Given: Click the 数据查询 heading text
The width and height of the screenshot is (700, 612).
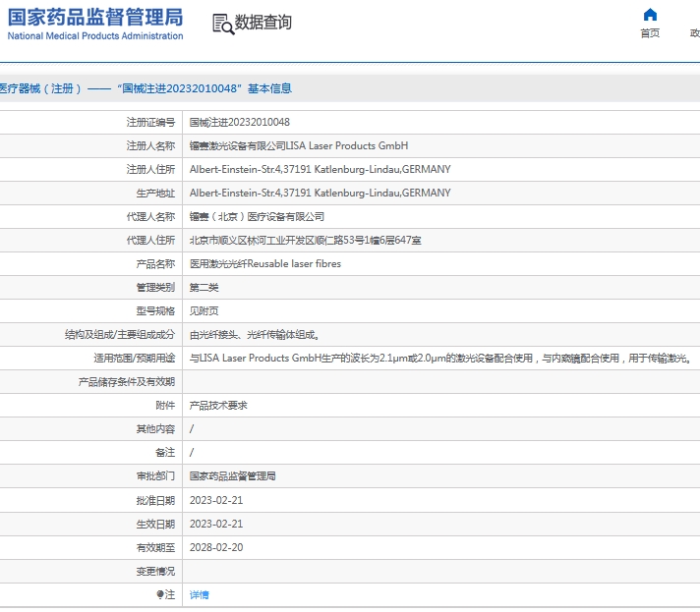Looking at the screenshot, I should [x=262, y=22].
